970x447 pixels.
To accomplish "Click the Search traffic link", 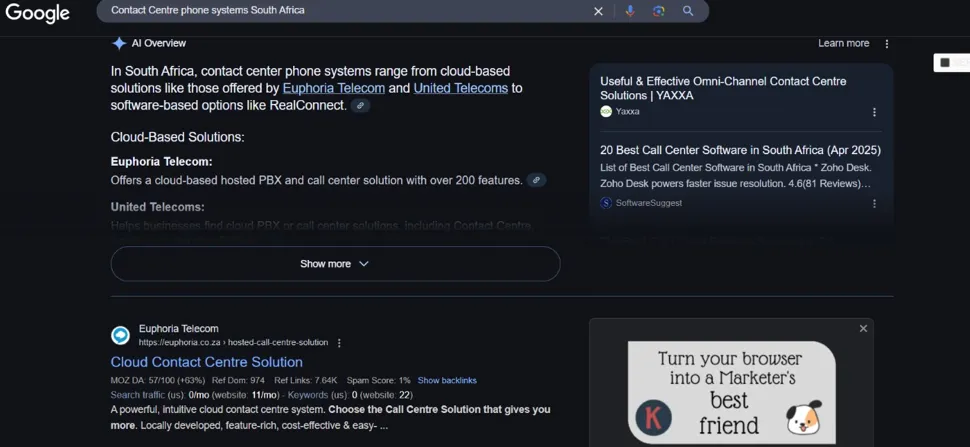I will click(138, 394).
